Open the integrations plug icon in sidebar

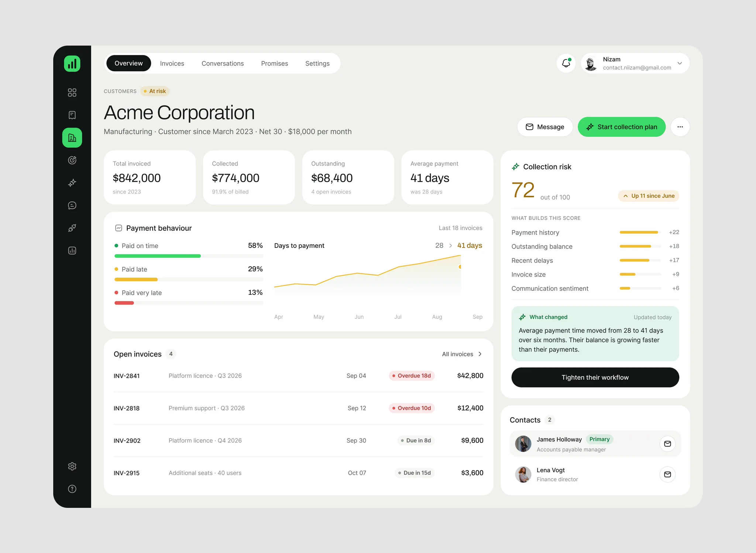pyautogui.click(x=72, y=228)
